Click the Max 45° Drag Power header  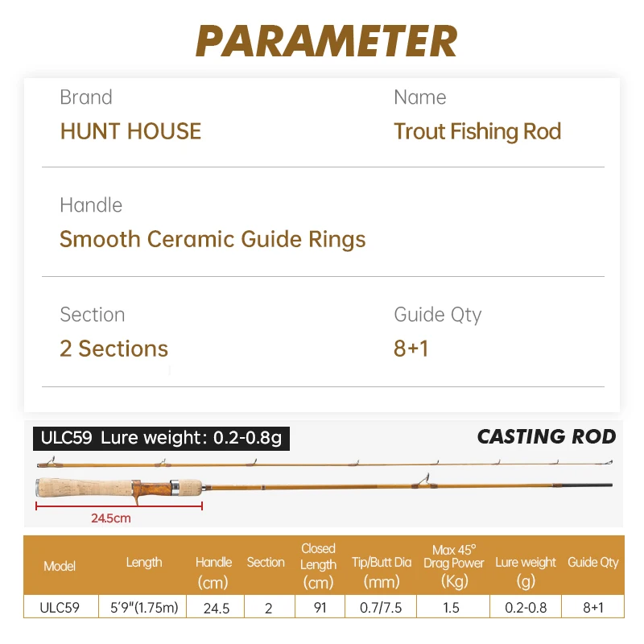[x=454, y=565]
